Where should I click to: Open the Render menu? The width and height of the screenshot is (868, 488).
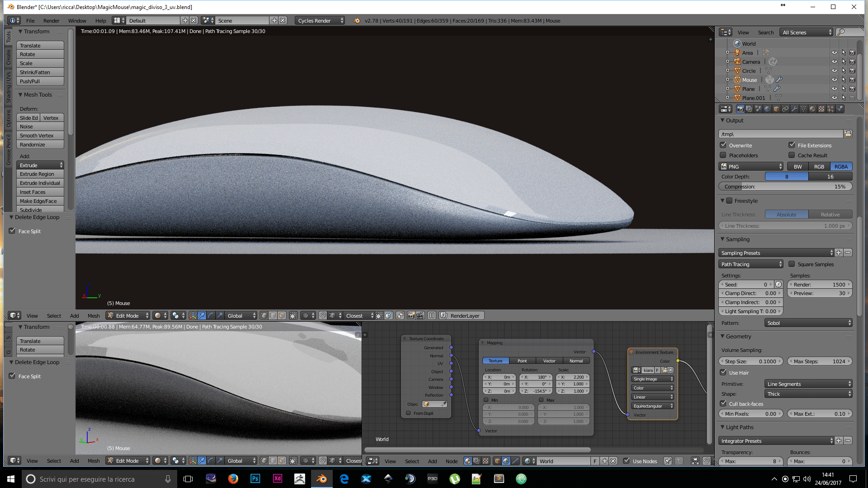(51, 20)
